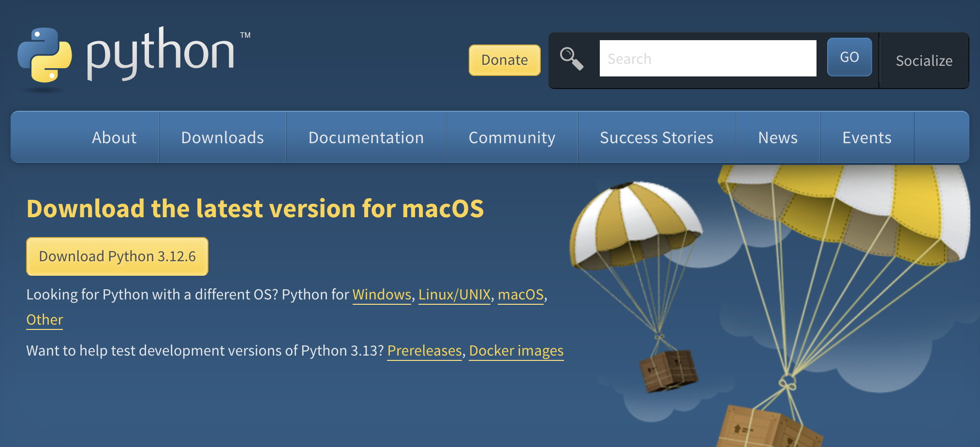Open the Socialize menu
Screen dimensions: 980x447
(924, 60)
